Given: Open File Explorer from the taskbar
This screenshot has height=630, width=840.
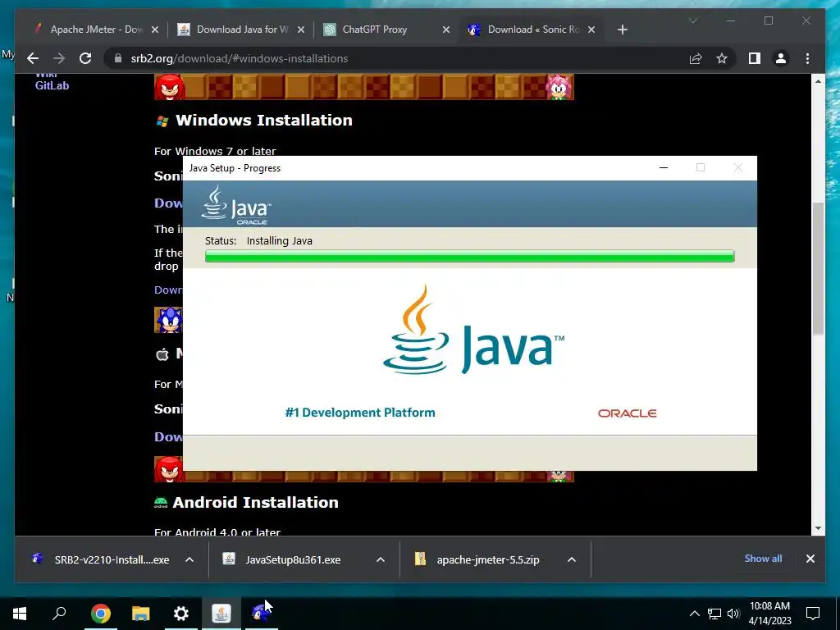Looking at the screenshot, I should pos(141,614).
